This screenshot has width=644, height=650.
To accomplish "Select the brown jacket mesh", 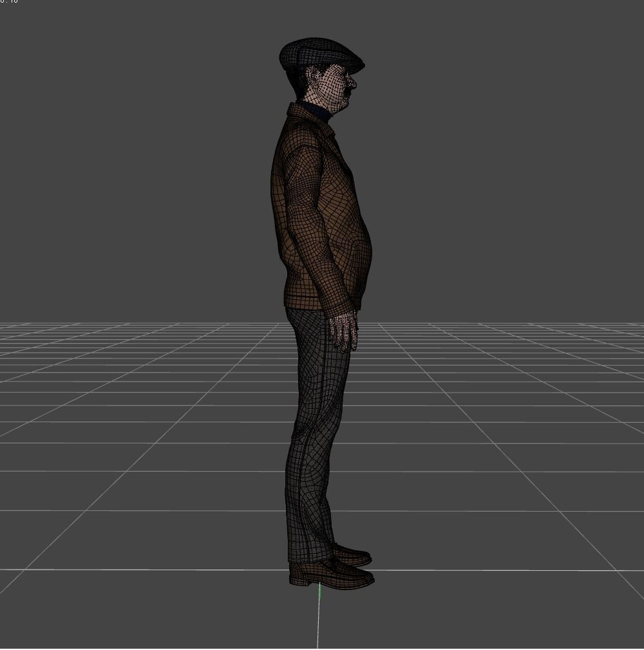I will (321, 209).
